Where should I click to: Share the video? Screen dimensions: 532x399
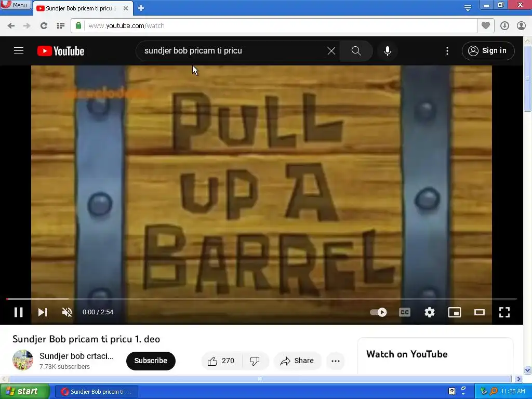297,361
